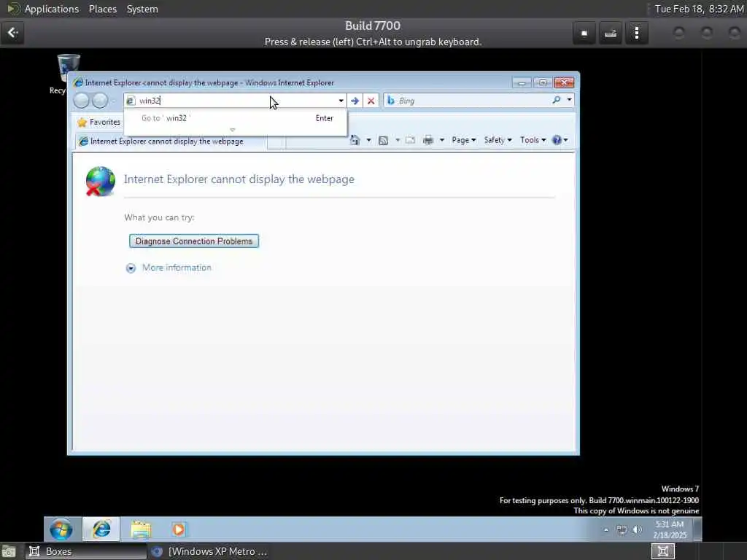The image size is (747, 560).
Task: Click the show desktop icon in bottom panel
Action: tap(9, 551)
